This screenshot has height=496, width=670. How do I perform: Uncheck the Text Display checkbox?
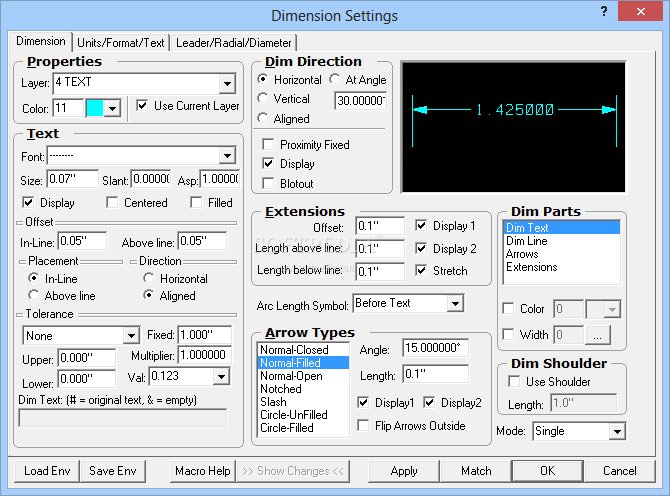[x=28, y=202]
